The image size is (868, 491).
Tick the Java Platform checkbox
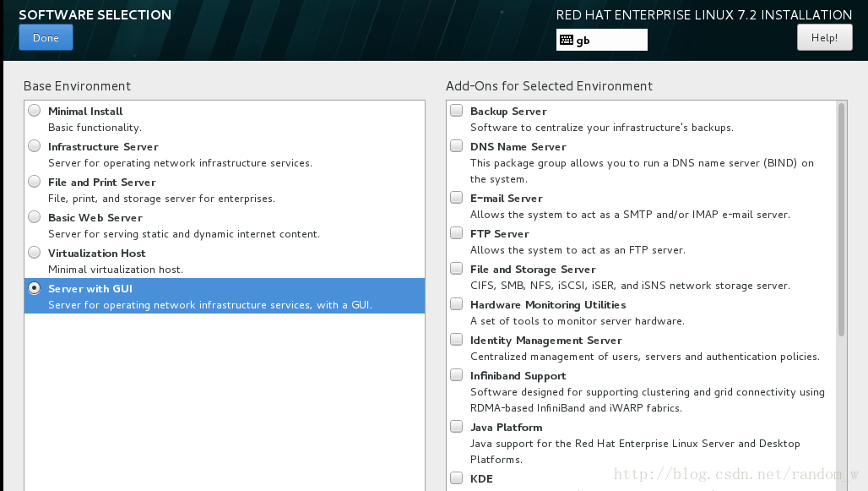click(456, 427)
